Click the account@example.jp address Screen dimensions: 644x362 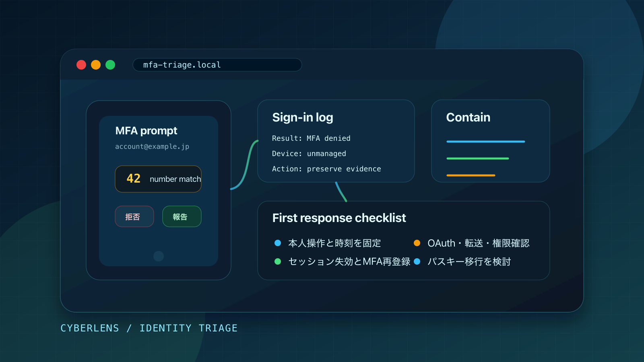pos(152,146)
